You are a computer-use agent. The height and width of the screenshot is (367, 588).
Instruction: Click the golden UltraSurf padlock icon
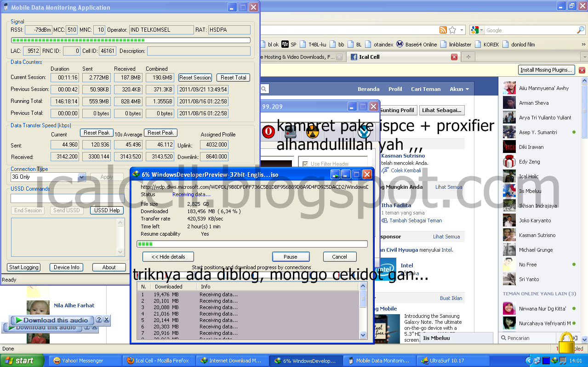(x=567, y=343)
